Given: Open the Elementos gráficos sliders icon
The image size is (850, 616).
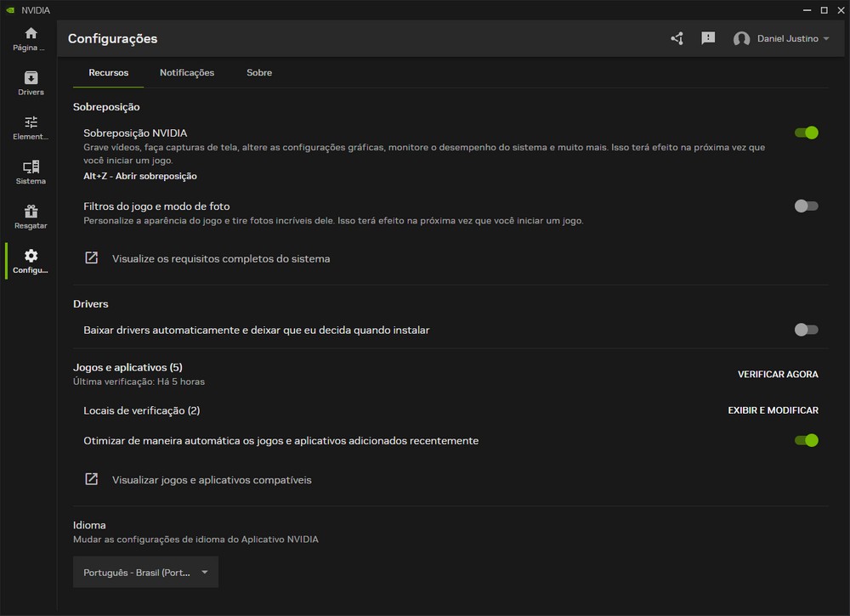Looking at the screenshot, I should pos(31,122).
